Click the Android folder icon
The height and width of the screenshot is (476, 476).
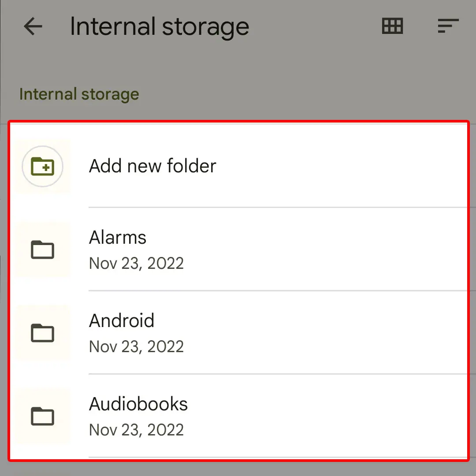(43, 333)
